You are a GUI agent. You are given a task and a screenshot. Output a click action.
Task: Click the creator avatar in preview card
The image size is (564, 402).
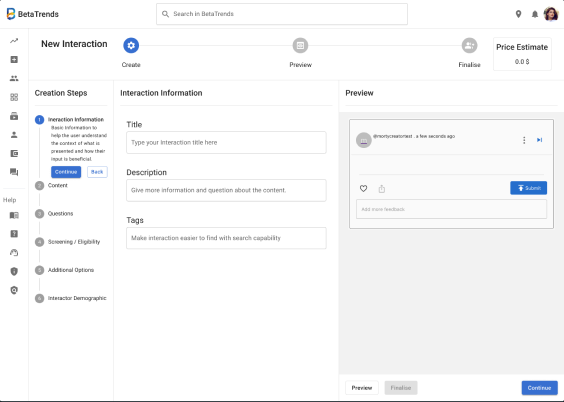[x=364, y=140]
